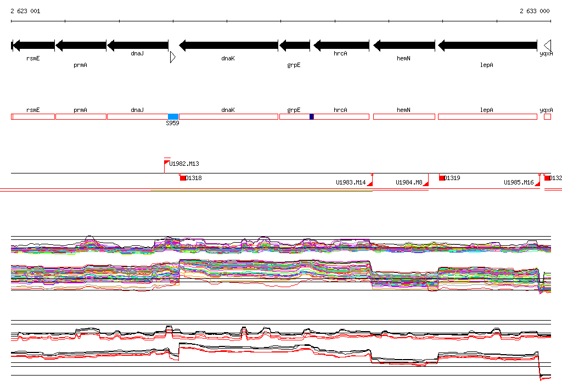Select the red prmA outlined box
562x392 pixels.
tap(81, 117)
